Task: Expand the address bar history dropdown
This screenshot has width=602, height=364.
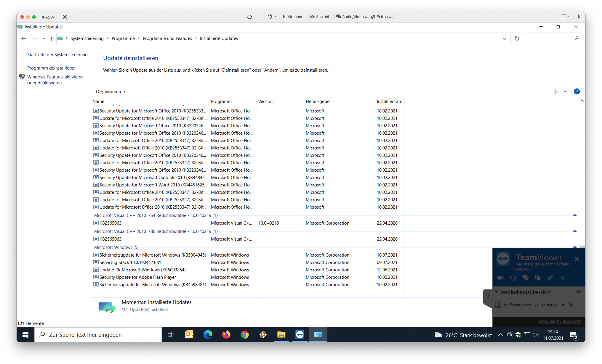Action: click(505, 39)
